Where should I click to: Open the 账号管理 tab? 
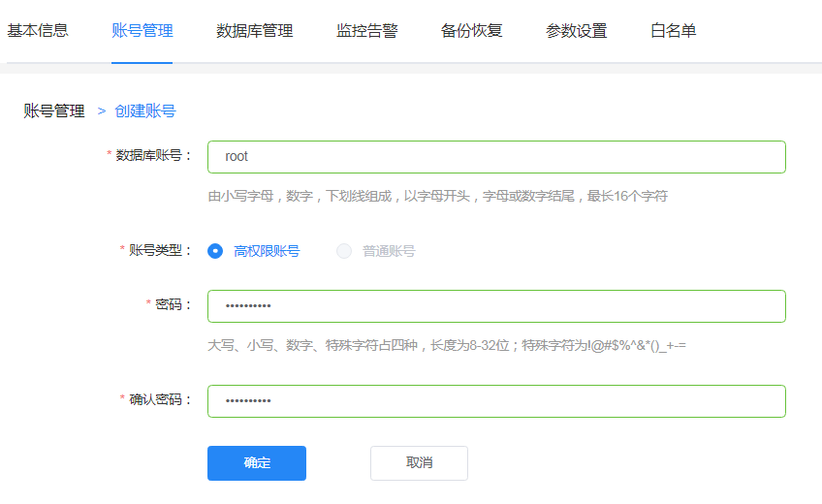click(142, 30)
